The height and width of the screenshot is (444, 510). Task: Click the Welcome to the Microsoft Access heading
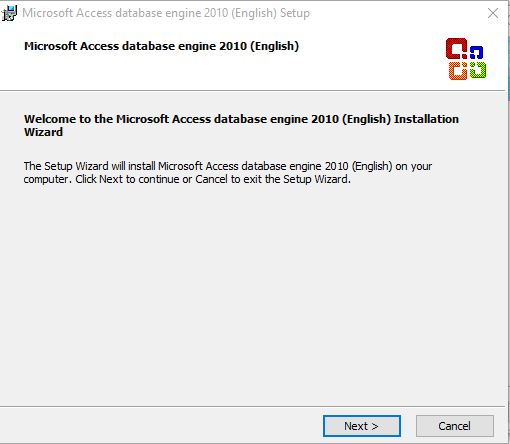[x=241, y=125]
